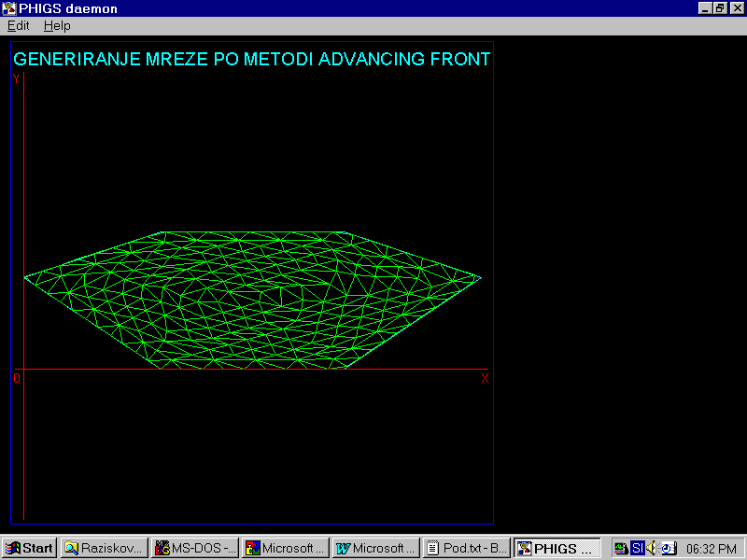Minimize the PHIGS daemon window
Image resolution: width=747 pixels, height=560 pixels.
pos(705,8)
